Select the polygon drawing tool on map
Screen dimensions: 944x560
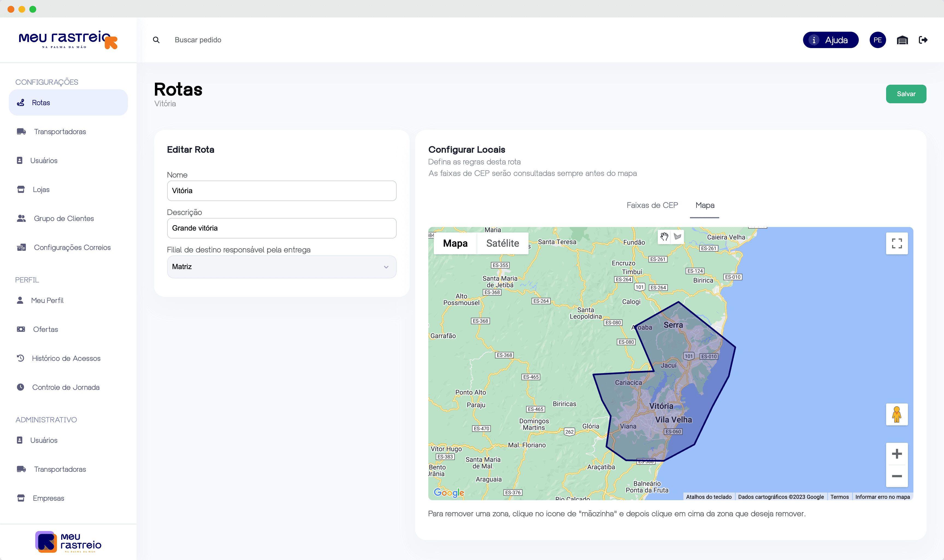click(678, 237)
